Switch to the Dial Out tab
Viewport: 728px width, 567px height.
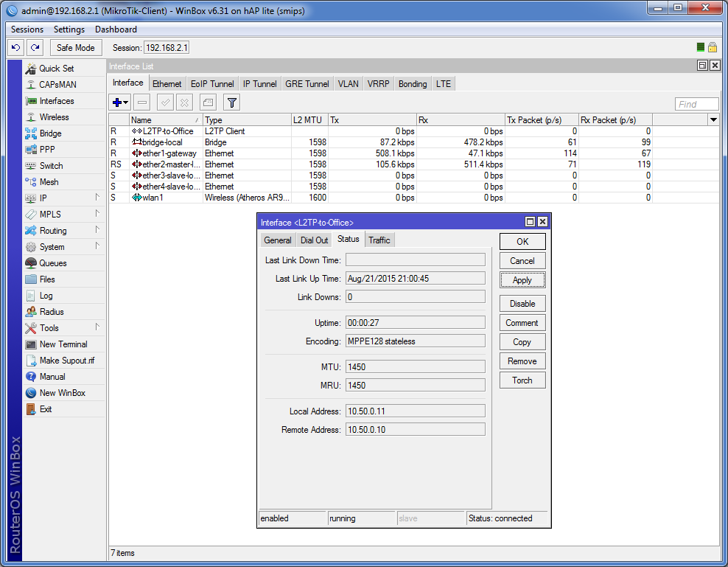tap(315, 240)
